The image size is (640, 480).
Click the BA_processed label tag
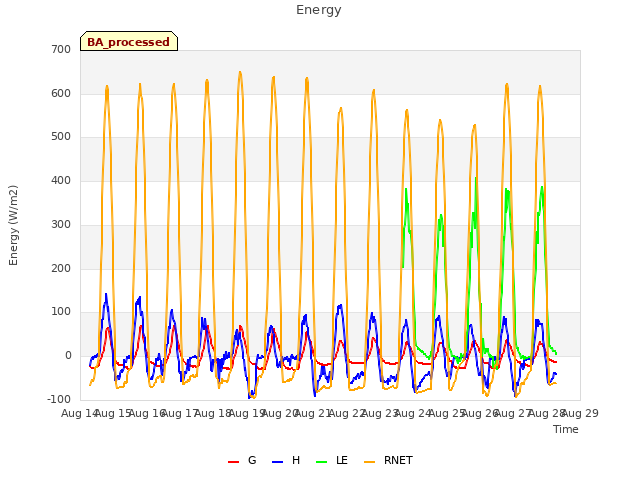coord(129,41)
